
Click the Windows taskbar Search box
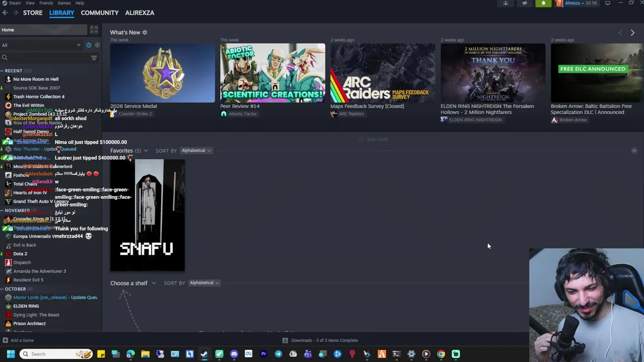56,354
